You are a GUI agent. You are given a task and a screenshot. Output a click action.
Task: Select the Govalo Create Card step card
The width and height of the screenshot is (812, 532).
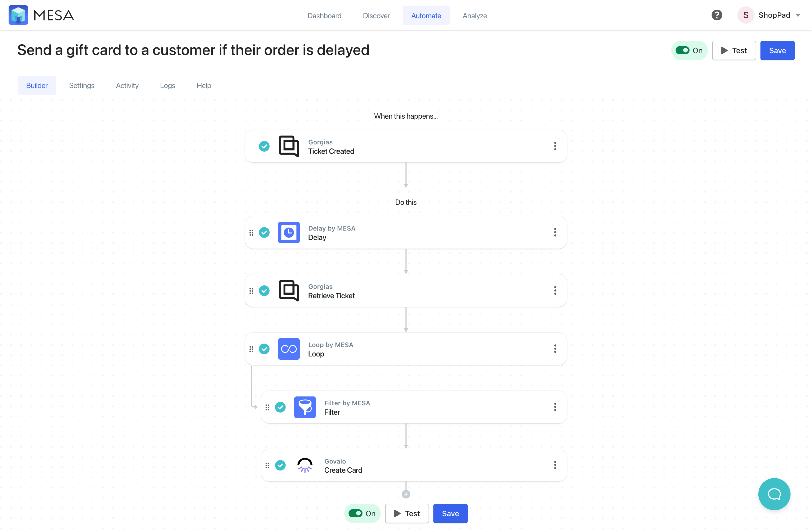pos(414,465)
